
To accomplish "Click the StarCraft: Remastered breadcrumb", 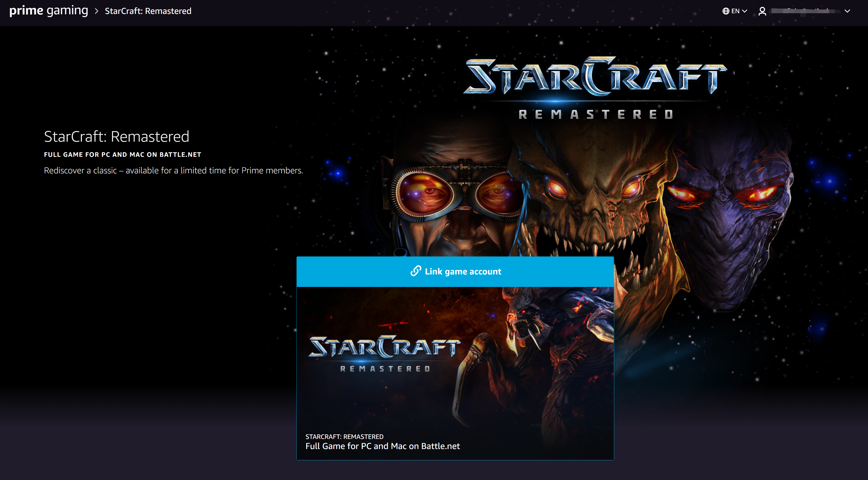I will point(148,11).
